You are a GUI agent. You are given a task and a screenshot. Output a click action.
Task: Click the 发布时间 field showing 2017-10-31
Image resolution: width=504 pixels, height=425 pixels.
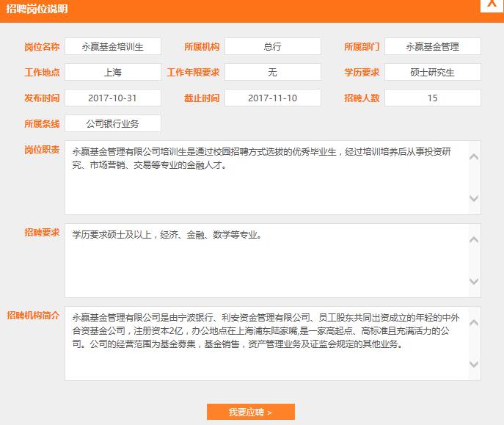112,98
